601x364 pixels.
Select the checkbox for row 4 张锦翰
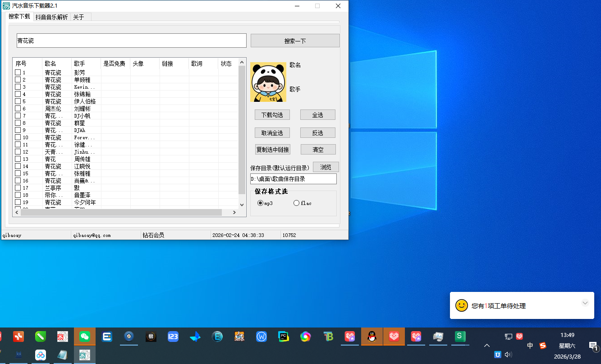[18, 94]
